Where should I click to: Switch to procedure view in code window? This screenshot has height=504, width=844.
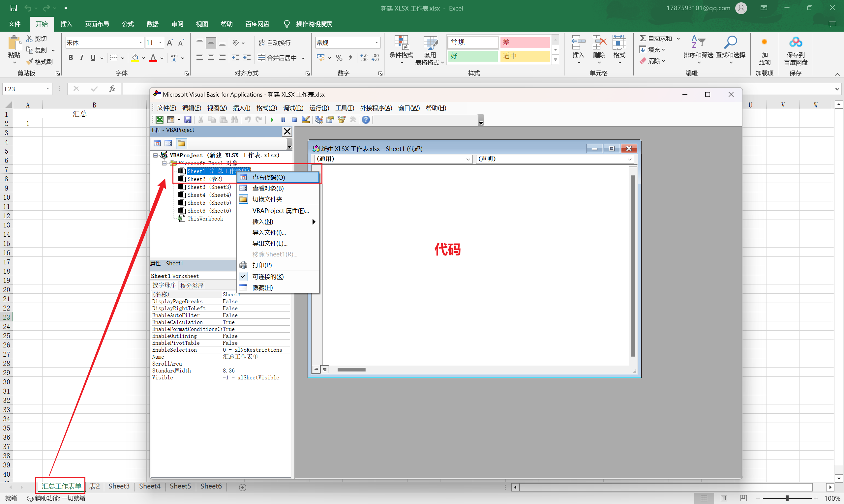pyautogui.click(x=316, y=370)
